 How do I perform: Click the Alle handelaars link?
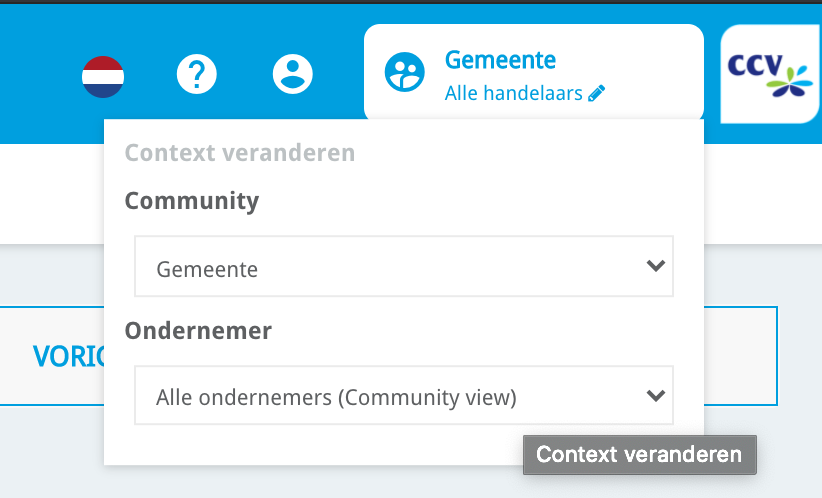(x=513, y=93)
